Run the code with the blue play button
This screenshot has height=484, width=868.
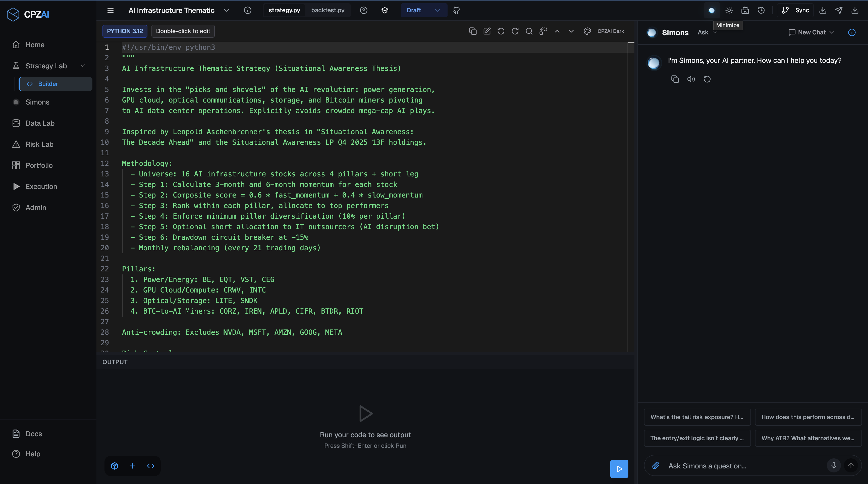(619, 469)
